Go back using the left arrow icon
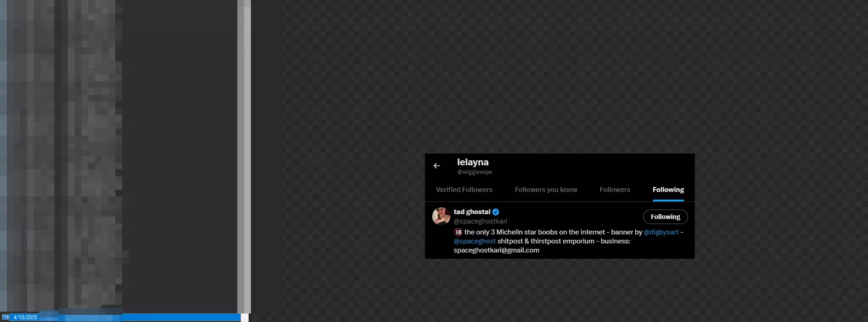 [x=437, y=166]
